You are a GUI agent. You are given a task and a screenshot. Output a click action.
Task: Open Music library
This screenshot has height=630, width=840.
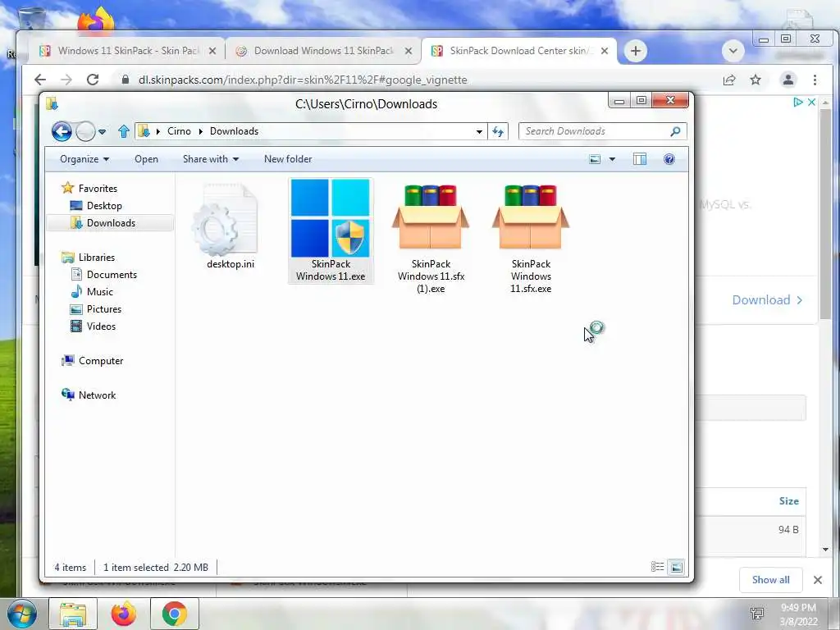[92, 291]
